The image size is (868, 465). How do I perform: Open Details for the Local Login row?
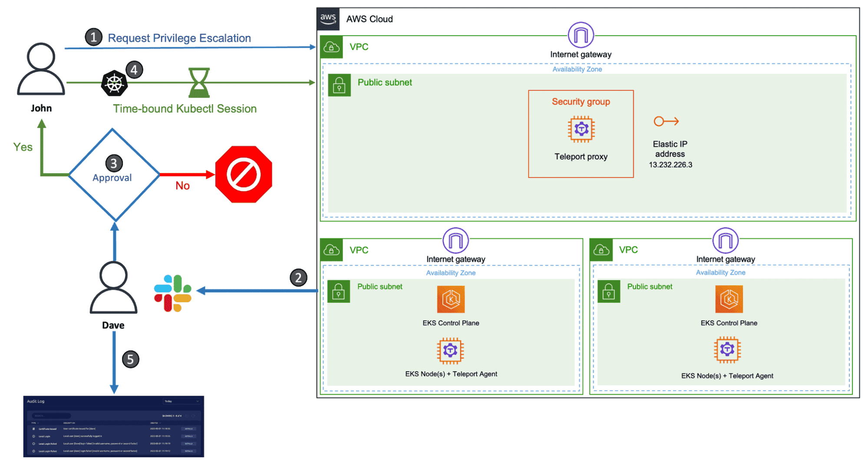point(188,436)
